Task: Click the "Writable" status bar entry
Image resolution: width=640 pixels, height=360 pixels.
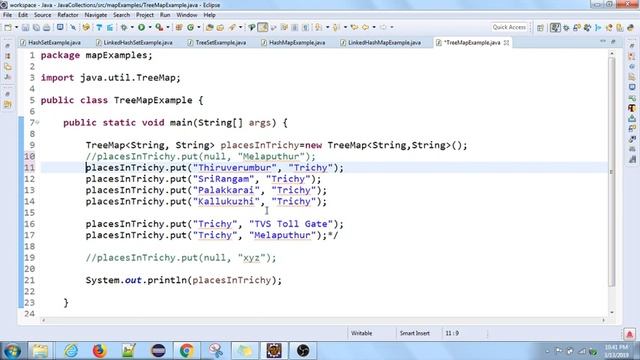Action: [362, 333]
